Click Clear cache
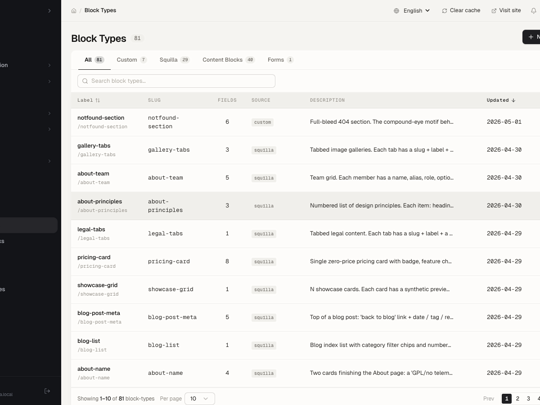 tap(461, 11)
